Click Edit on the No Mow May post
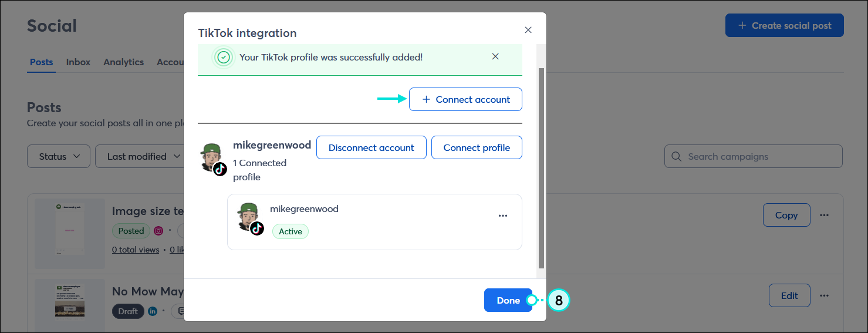868x333 pixels. [x=789, y=295]
